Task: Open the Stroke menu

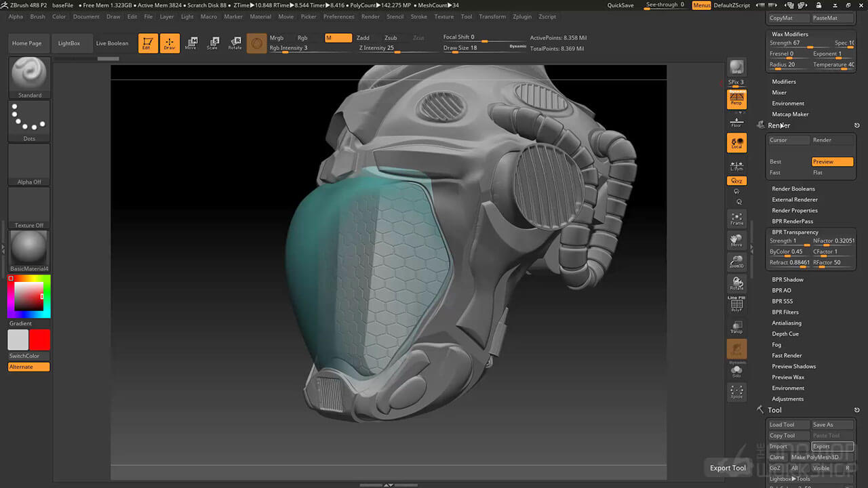Action: pyautogui.click(x=419, y=16)
